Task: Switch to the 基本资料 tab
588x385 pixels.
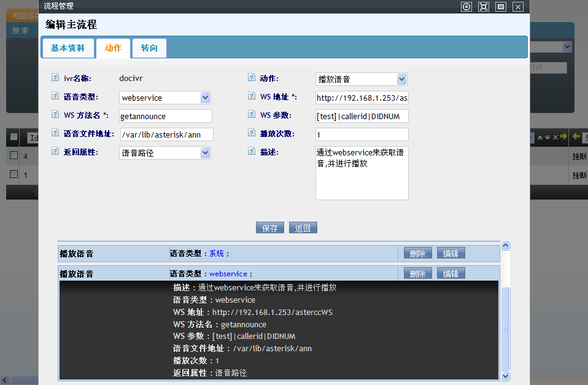Action: pyautogui.click(x=68, y=48)
